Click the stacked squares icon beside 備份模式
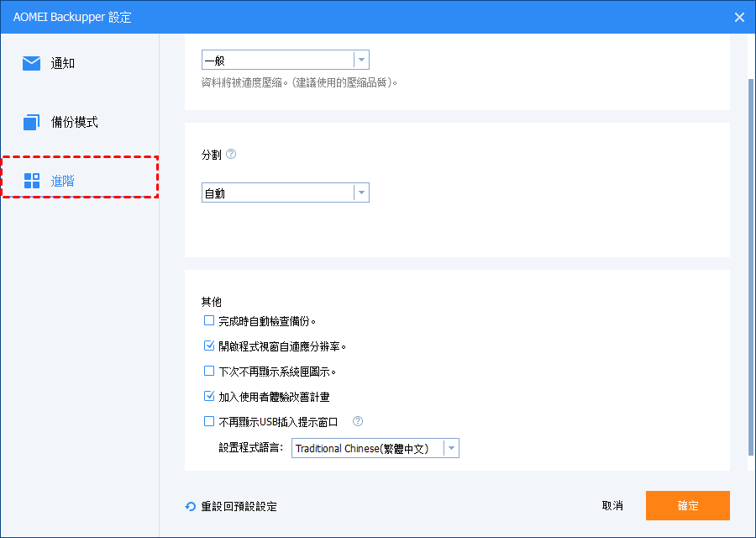The width and height of the screenshot is (756, 538). tap(31, 122)
